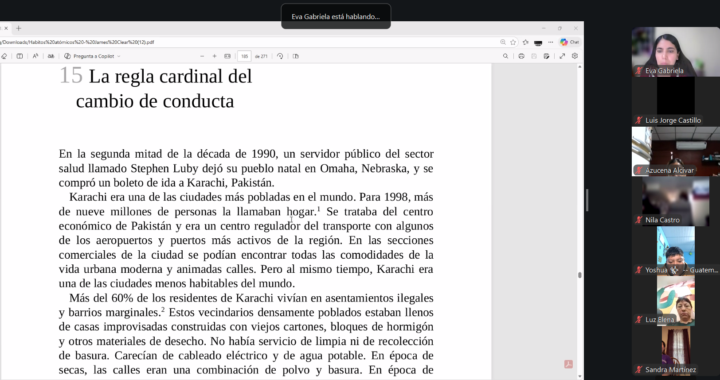Click Nila Castro's muted mic icon
720x380 pixels.
(x=638, y=220)
